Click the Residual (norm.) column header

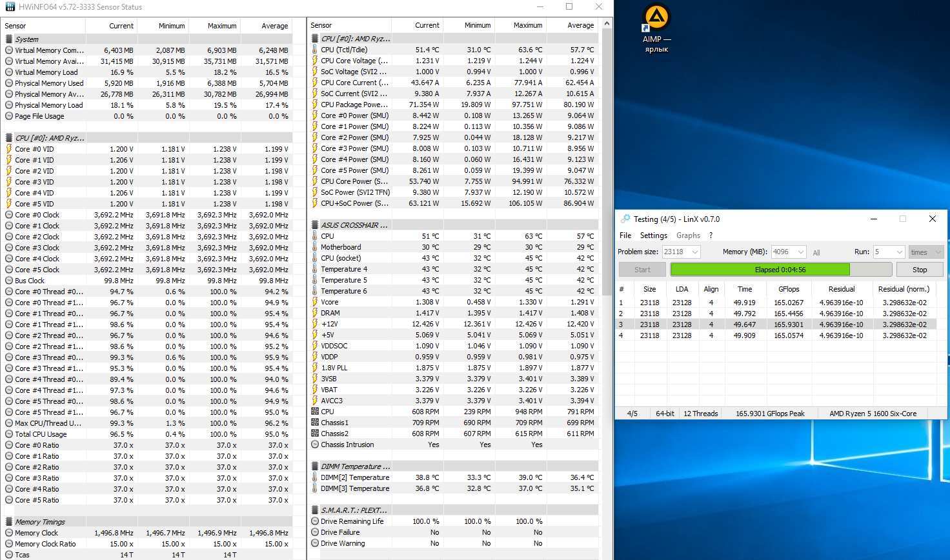(904, 289)
